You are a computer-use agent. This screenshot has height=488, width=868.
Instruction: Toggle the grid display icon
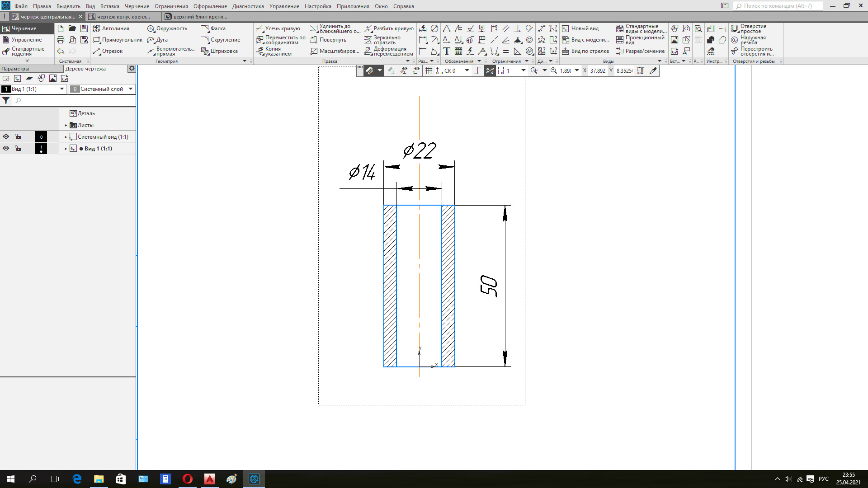[429, 71]
